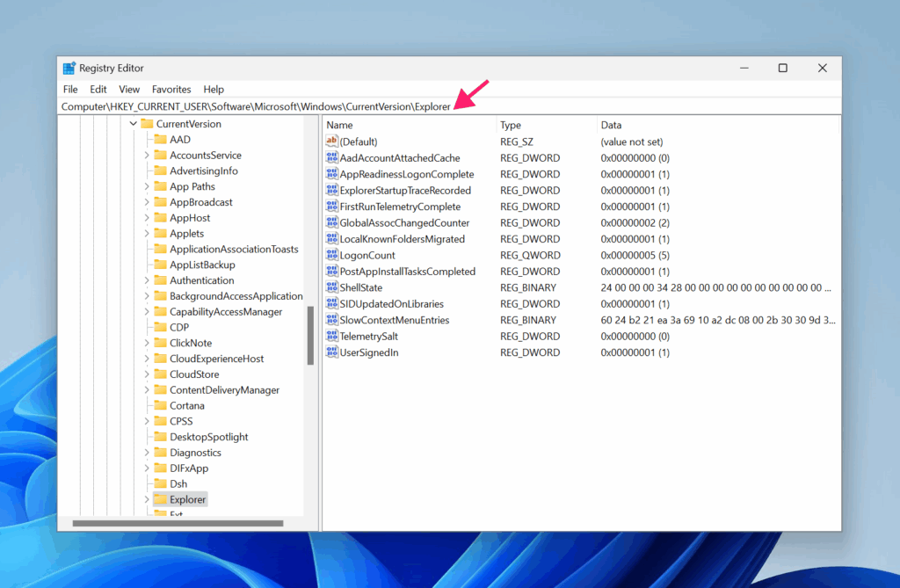Click the LocalKnownFoldersMigrated value icon
Screen dimensions: 900x588
coord(331,238)
